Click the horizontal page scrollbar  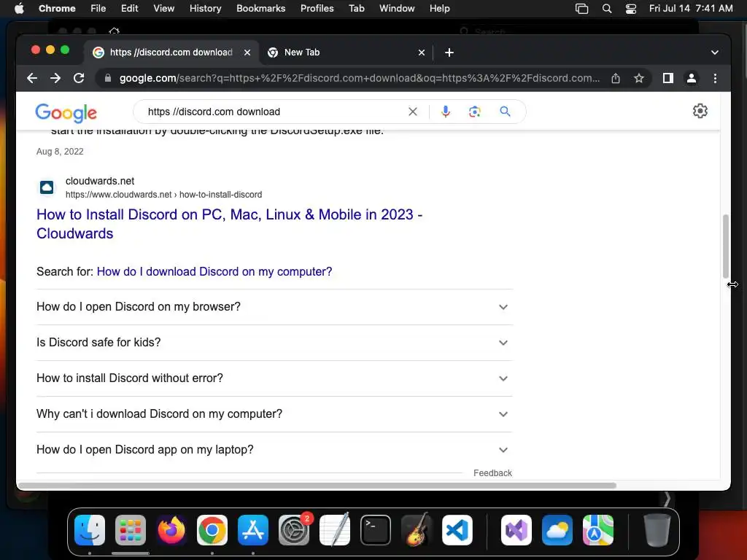coord(317,485)
